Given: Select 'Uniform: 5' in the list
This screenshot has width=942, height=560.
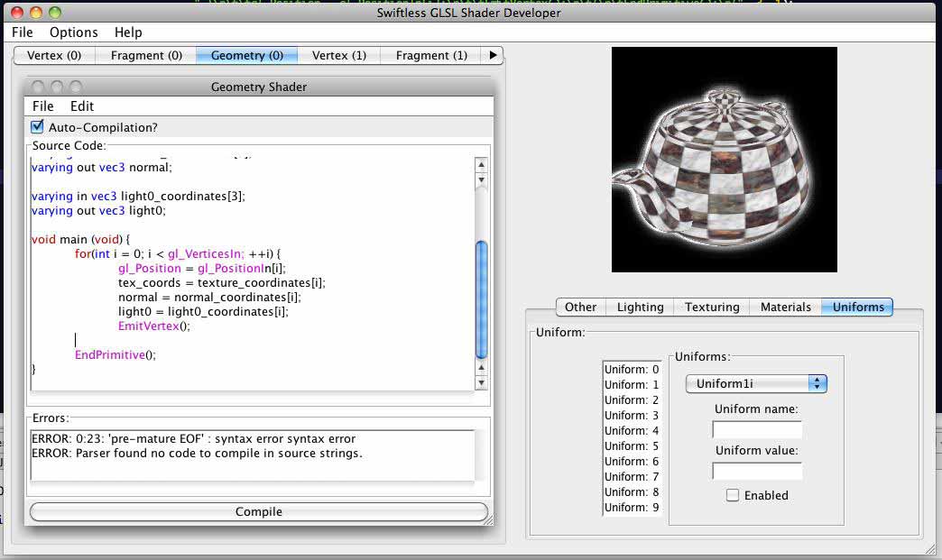Looking at the screenshot, I should coord(632,446).
